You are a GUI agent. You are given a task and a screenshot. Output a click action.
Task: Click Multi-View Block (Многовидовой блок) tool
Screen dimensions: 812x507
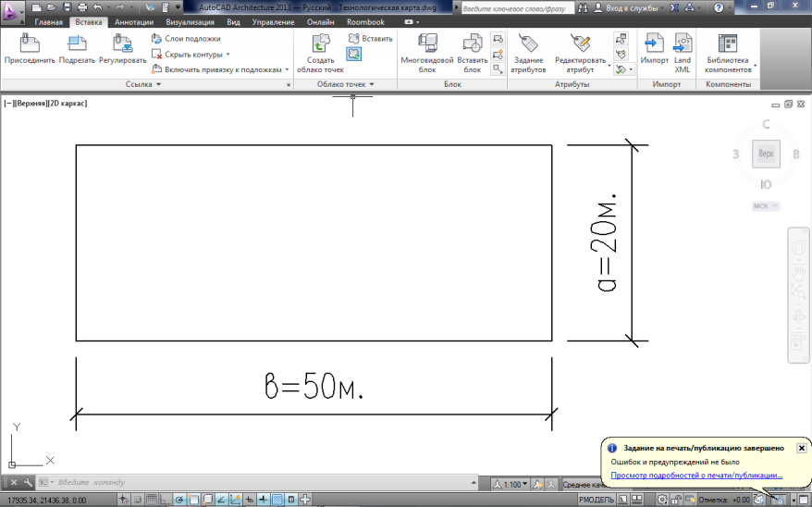[x=427, y=54]
